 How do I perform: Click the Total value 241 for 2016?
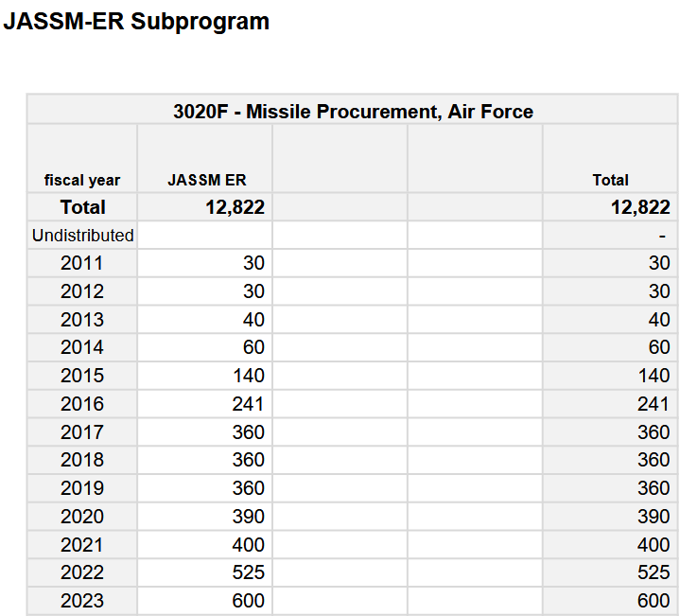pos(653,404)
